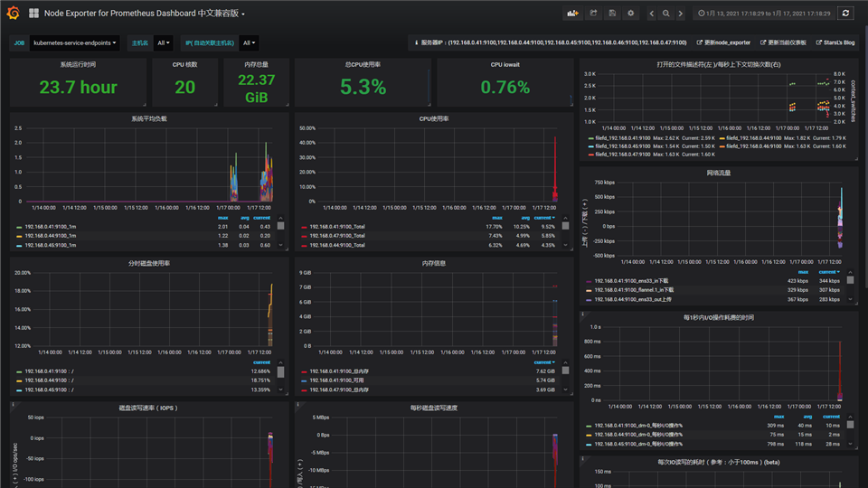Save the dashboard with disk icon
This screenshot has height=488, width=868.
(612, 14)
